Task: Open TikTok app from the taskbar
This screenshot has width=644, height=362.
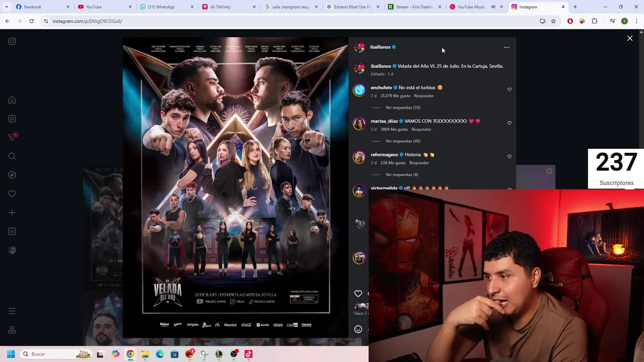Action: coord(248,354)
